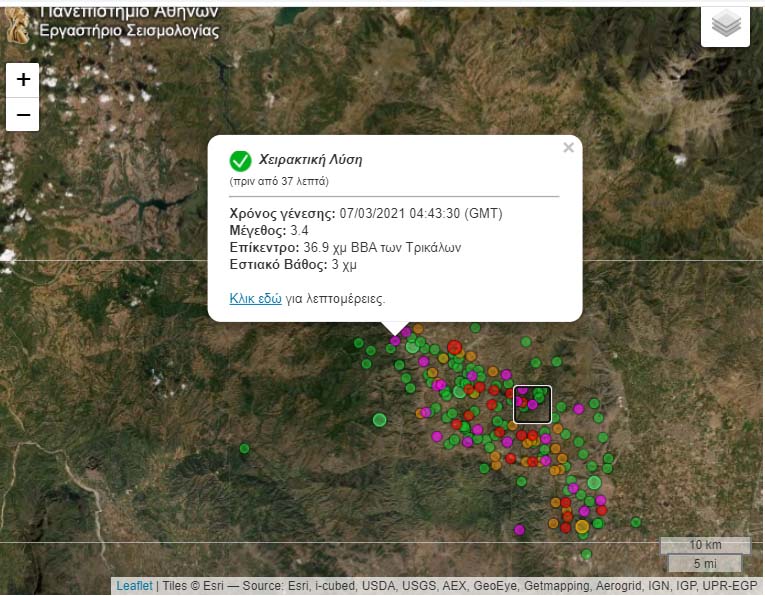This screenshot has width=765, height=596.
Task: Open the Leaflet attribution link
Action: (x=134, y=586)
